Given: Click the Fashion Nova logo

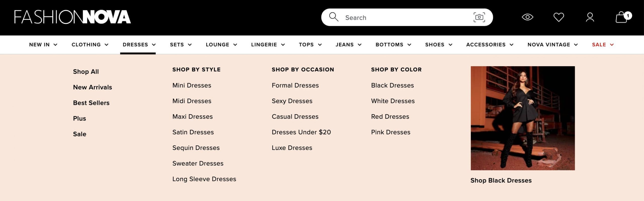Looking at the screenshot, I should tap(72, 17).
